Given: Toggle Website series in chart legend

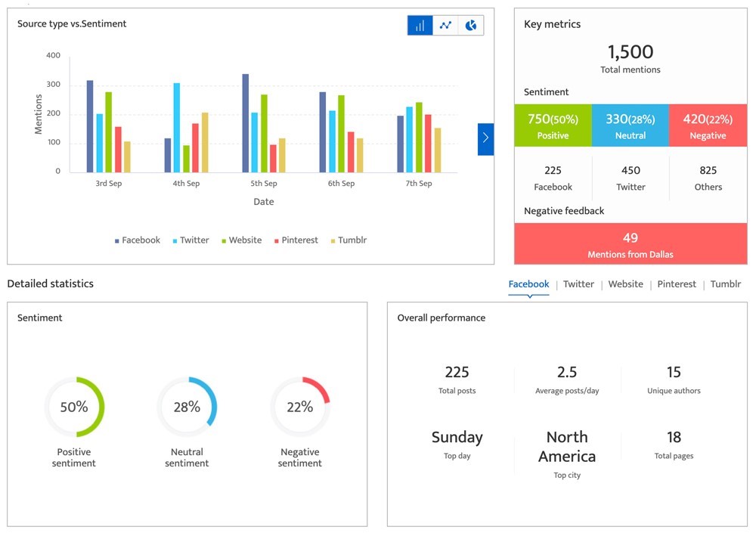Looking at the screenshot, I should (x=242, y=240).
